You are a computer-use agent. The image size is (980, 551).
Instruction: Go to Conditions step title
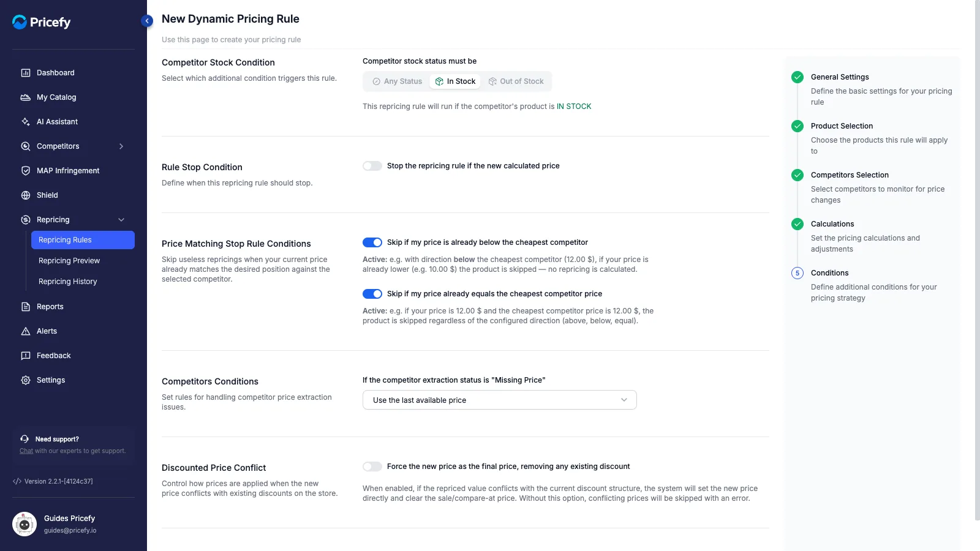click(829, 273)
